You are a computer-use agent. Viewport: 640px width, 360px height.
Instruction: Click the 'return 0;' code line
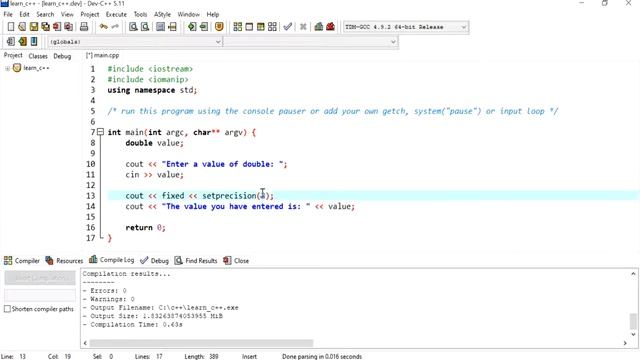coord(145,227)
